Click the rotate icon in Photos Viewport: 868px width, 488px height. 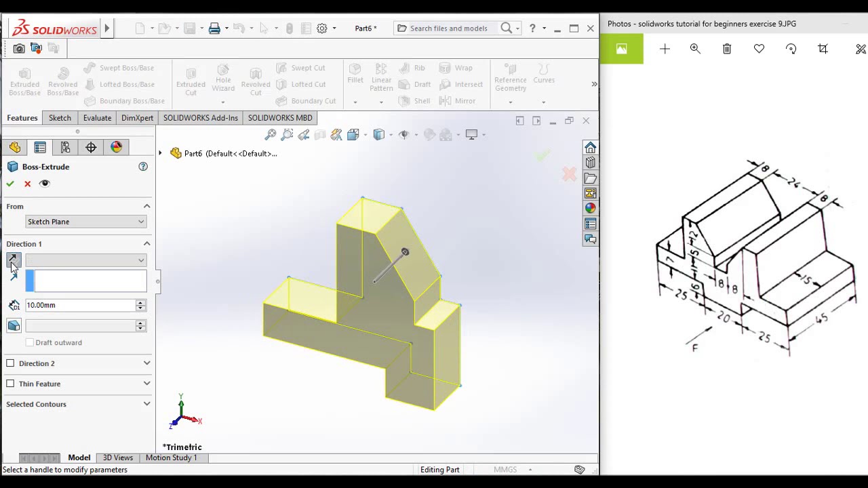pyautogui.click(x=791, y=49)
